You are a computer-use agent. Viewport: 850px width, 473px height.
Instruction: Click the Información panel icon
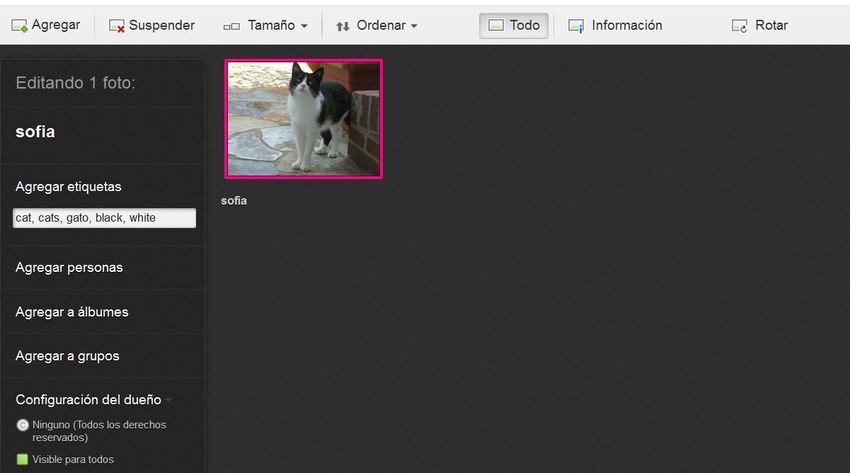tap(576, 26)
